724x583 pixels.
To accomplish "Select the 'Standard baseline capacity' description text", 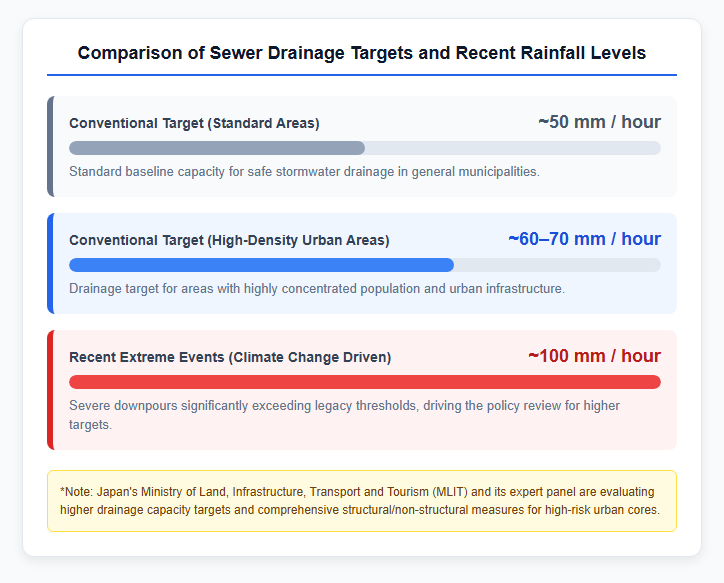I will [x=304, y=172].
